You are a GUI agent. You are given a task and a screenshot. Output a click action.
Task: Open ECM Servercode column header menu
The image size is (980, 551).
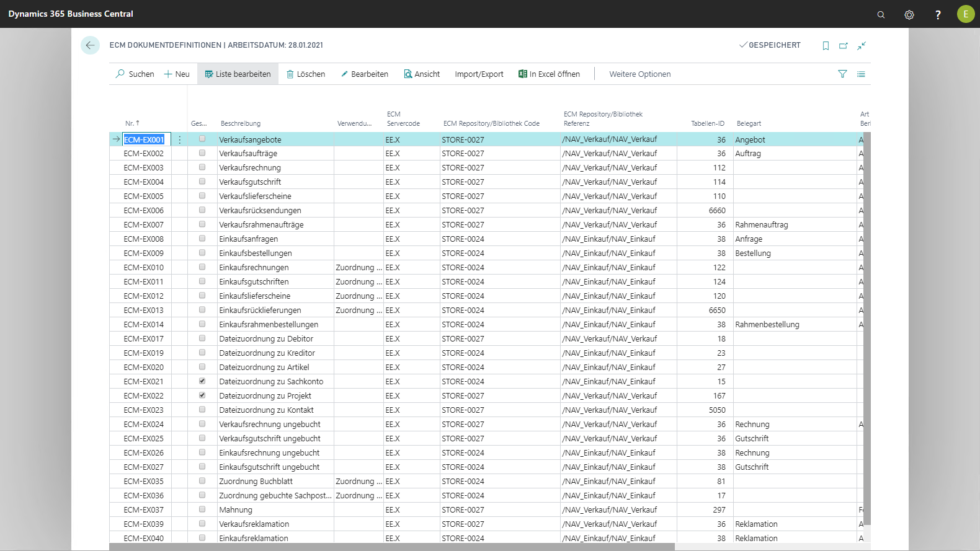point(403,119)
